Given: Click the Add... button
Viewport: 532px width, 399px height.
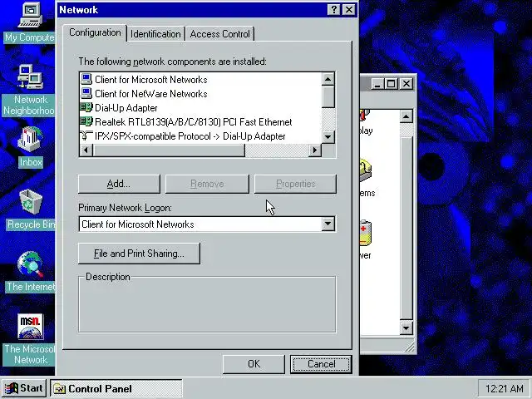Looking at the screenshot, I should pyautogui.click(x=119, y=184).
